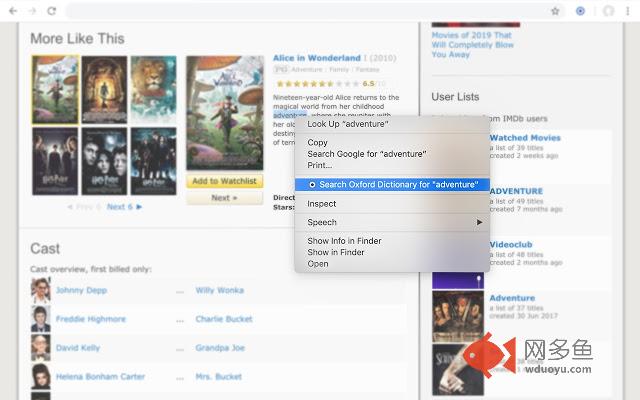Open the Chrome profile avatar
The height and width of the screenshot is (400, 640).
[608, 11]
